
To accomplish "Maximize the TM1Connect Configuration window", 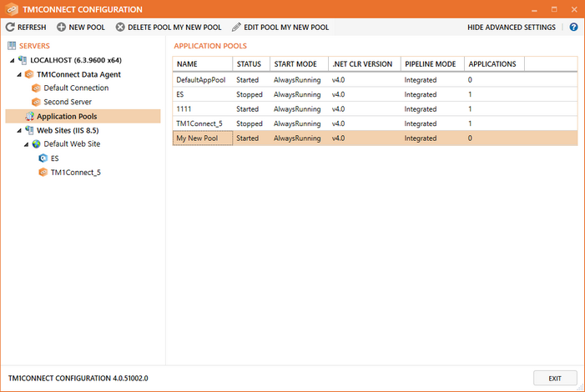I will coord(554,9).
